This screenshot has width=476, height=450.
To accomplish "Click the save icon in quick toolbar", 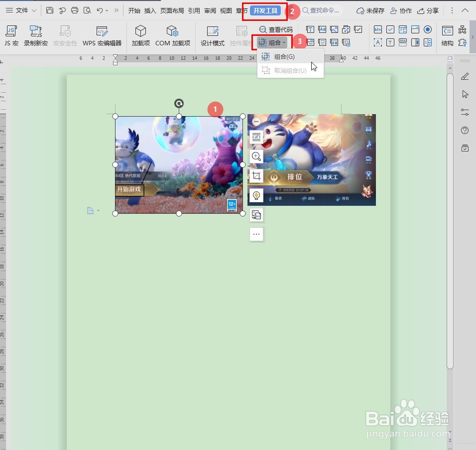I will [50, 10].
